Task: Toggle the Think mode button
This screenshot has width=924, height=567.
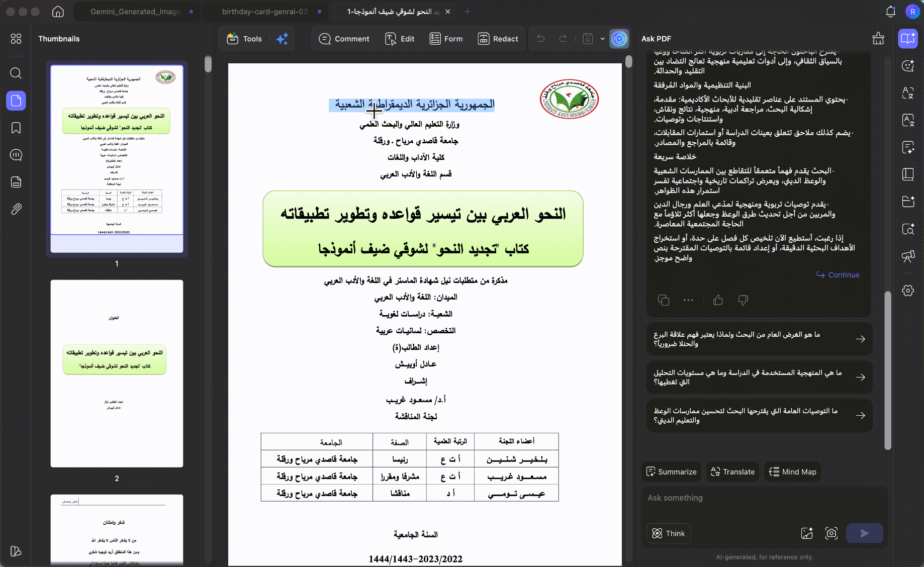Action: tap(669, 533)
